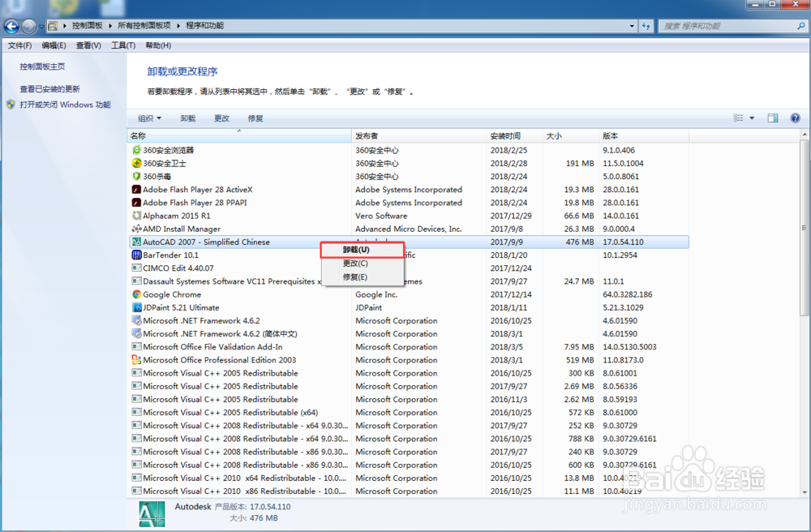Open the view options dropdown arrow

(752, 118)
